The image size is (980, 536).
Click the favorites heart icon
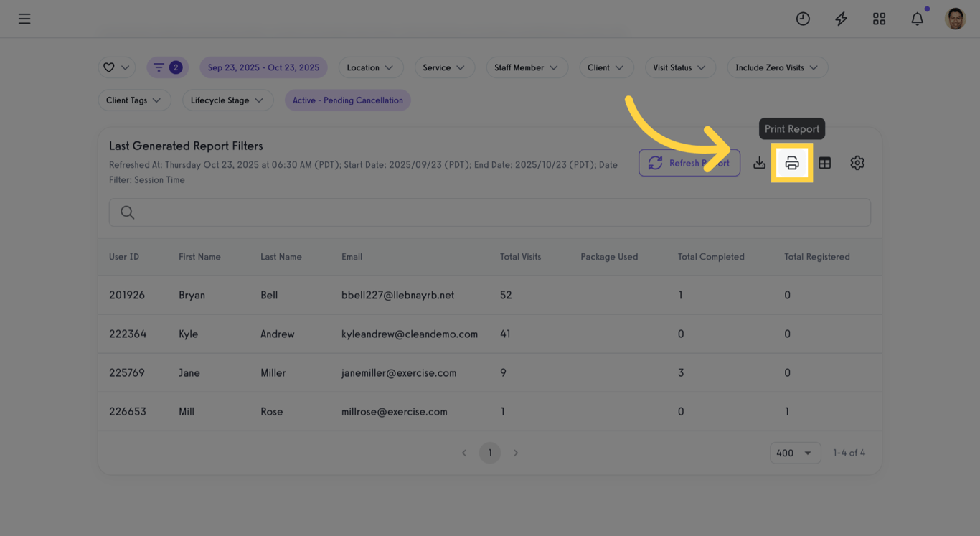point(116,67)
